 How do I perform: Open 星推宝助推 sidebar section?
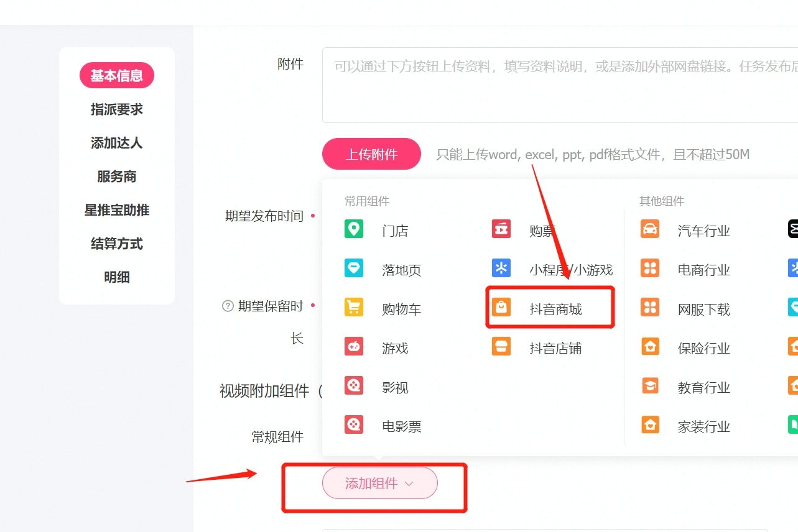pos(117,210)
